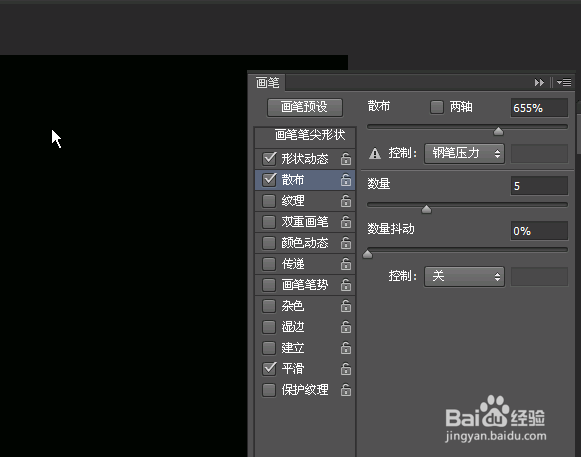Viewport: 581px width, 457px height.
Task: Click the lock icon beside 平滑
Action: click(346, 369)
